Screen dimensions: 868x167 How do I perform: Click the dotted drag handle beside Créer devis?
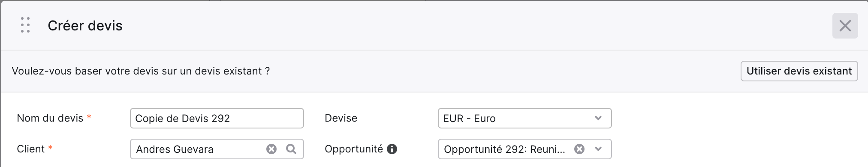[25, 25]
